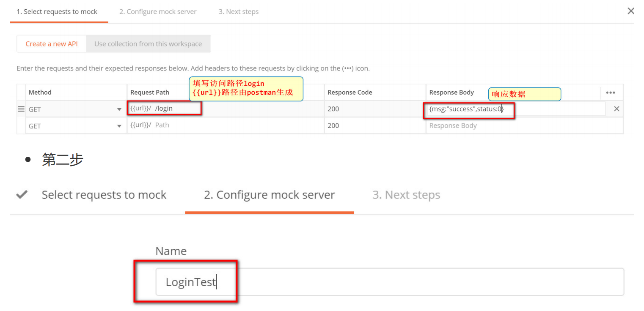Viewport: 644px width, 311px height.
Task: Edit the Response Code 200 in the first row
Action: pos(375,109)
